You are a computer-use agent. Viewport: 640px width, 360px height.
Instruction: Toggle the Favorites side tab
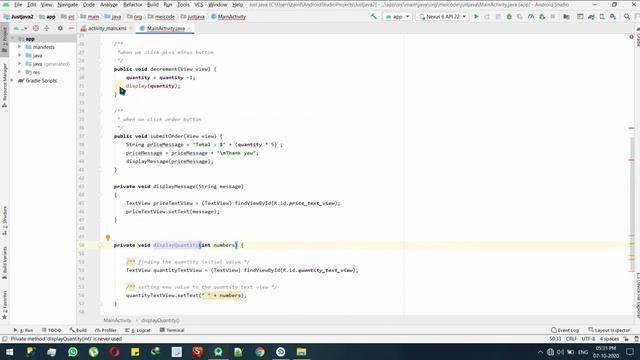4,304
